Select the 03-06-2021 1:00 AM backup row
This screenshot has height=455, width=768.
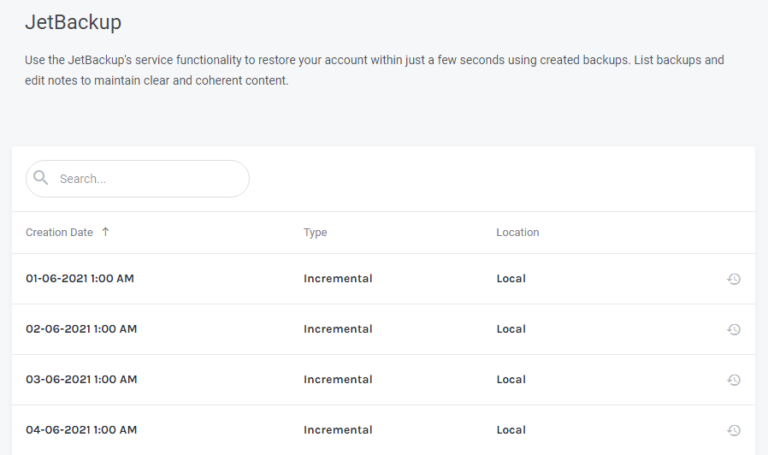384,380
